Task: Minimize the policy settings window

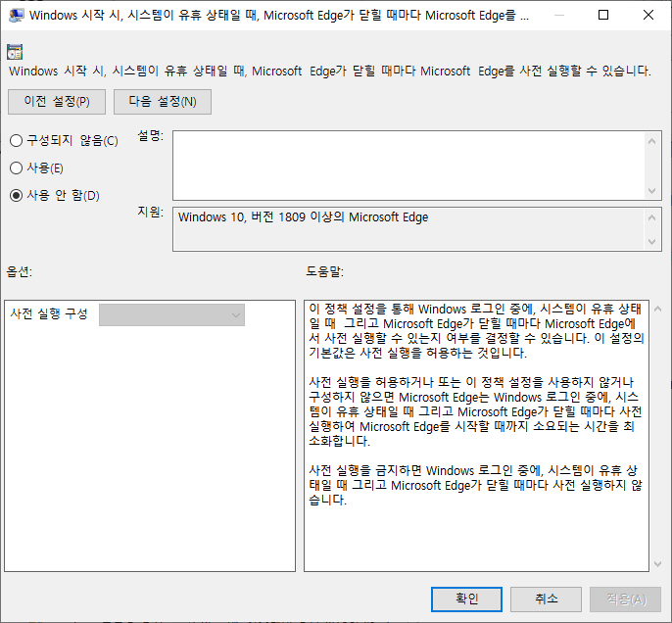Action: click(x=559, y=15)
